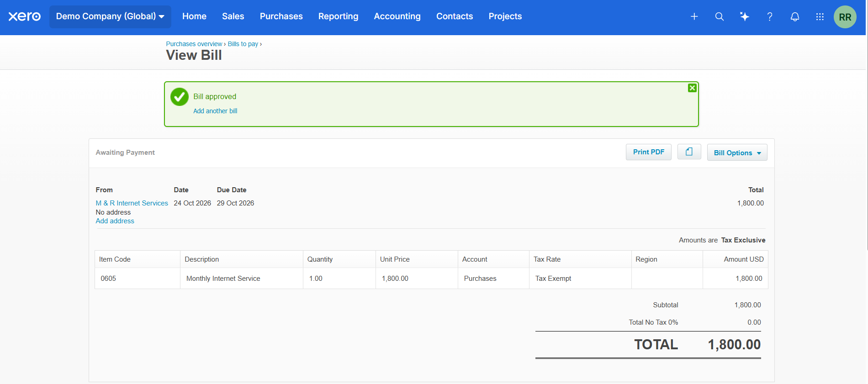The image size is (868, 384).
Task: Open the sparkle AI assistant icon
Action: coord(744,16)
